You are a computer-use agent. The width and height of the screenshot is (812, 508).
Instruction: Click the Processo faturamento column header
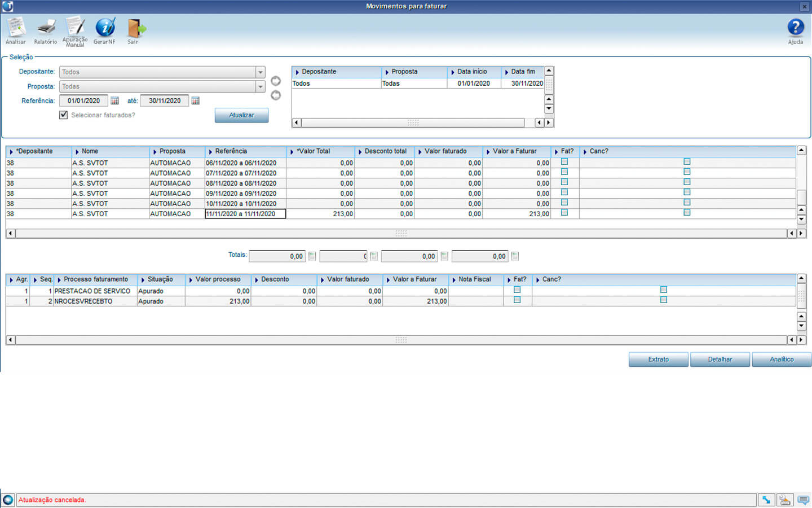(96, 279)
